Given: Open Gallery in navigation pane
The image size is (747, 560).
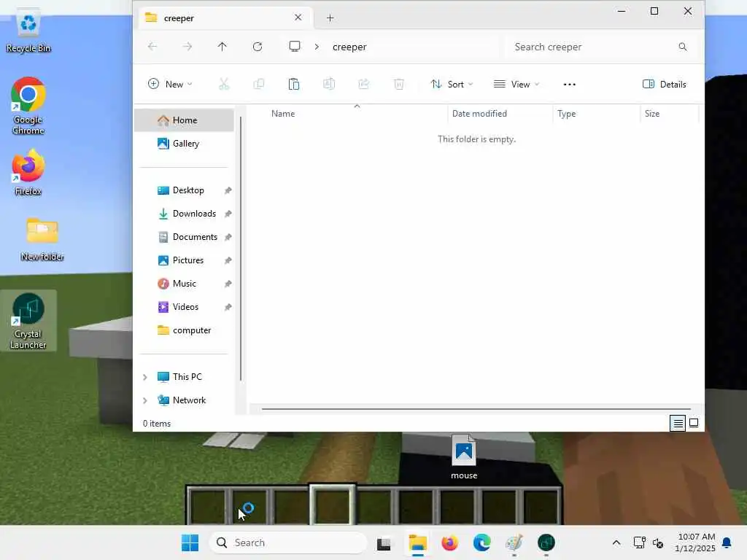Looking at the screenshot, I should pos(185,144).
